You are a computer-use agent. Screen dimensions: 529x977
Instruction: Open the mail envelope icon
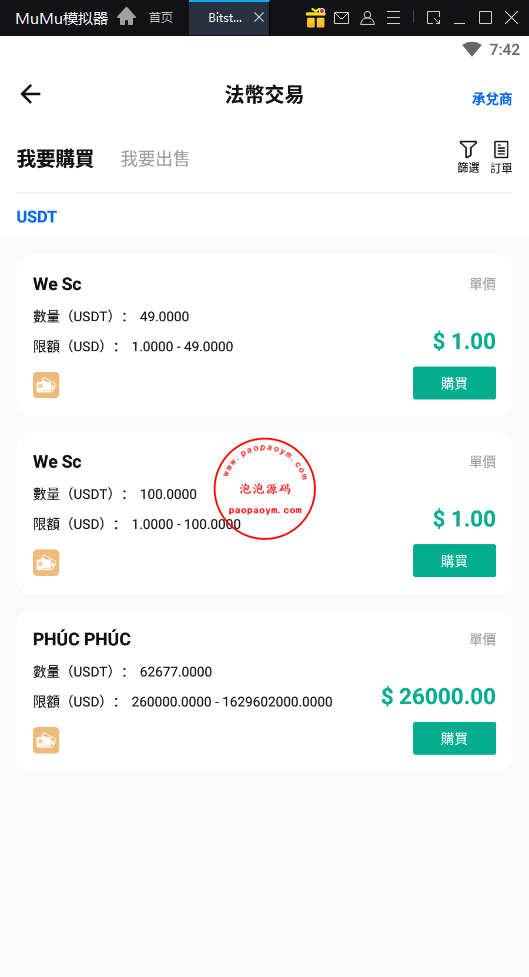[341, 18]
